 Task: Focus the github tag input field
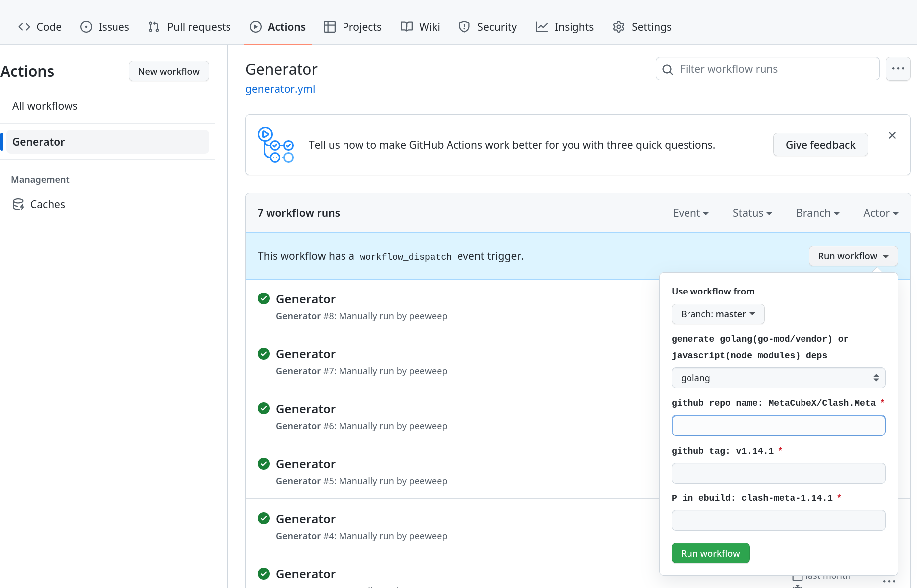coord(778,473)
